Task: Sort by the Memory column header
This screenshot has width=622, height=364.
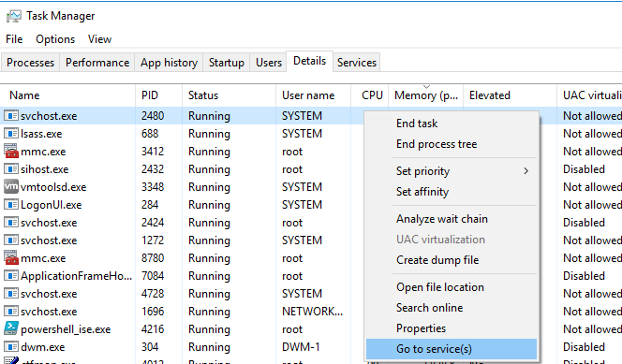Action: (x=426, y=95)
